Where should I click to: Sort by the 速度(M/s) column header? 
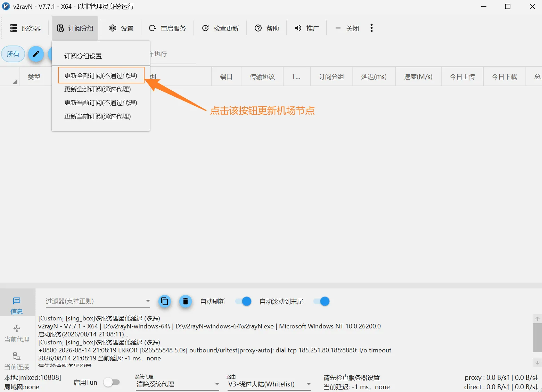coord(418,76)
